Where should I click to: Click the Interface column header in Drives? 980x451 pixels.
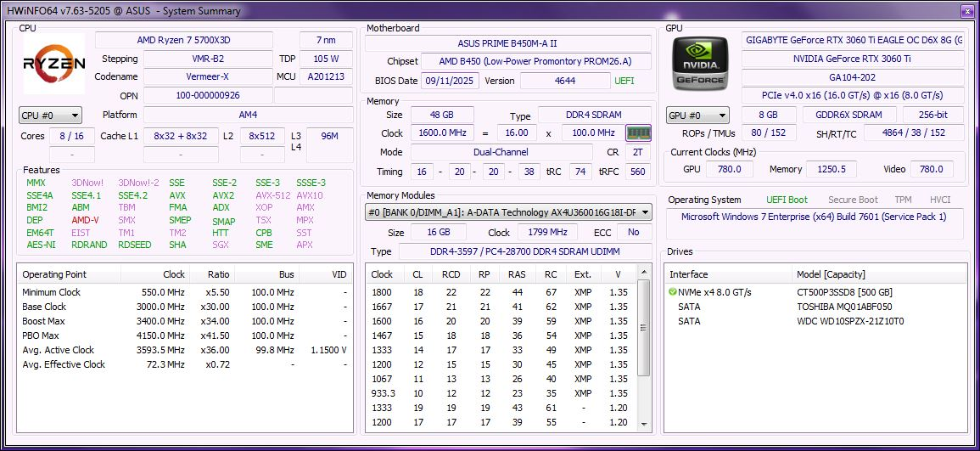729,274
